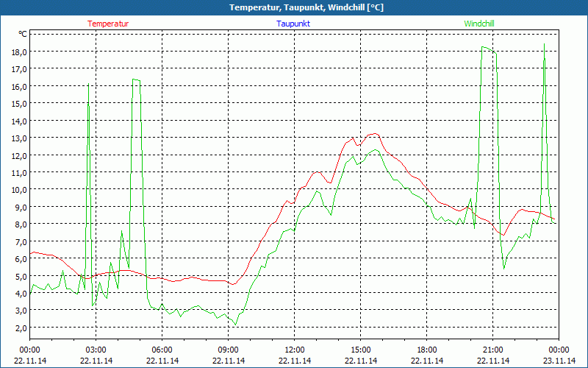Click the 09:00 time axis label
Screen dimensions: 588x368
[229, 350]
